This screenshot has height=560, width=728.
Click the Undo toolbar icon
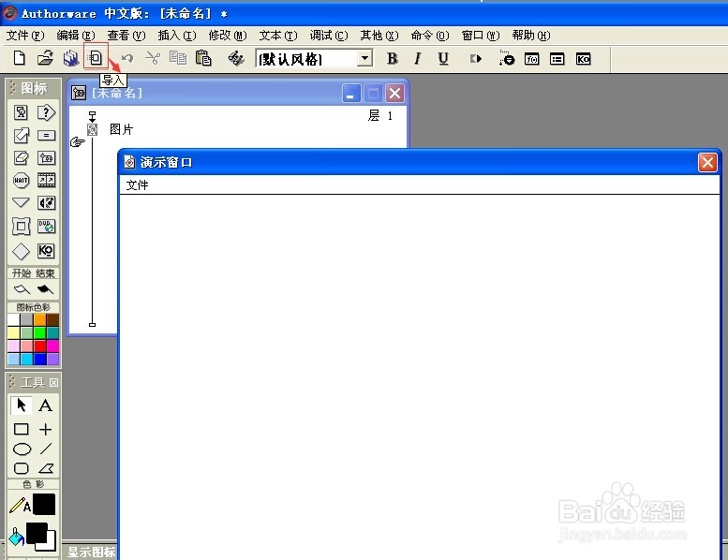(127, 58)
